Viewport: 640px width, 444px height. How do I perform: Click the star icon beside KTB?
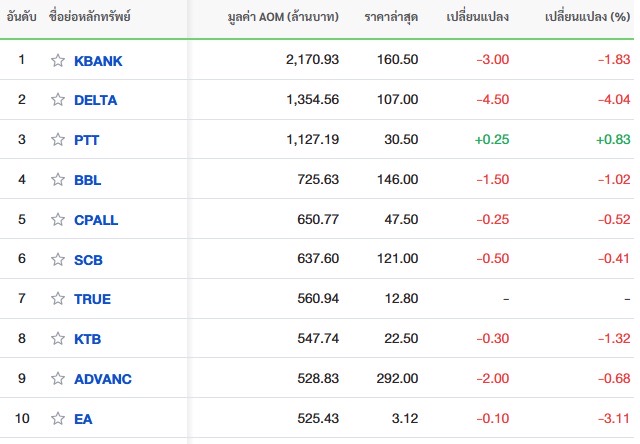[x=58, y=339]
